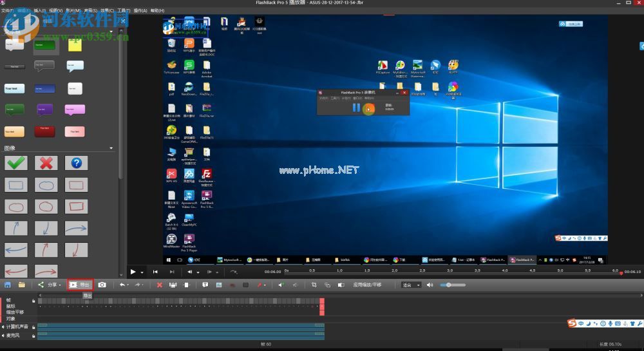
Task: Click the split/insert frames toolbar icon
Action: (x=187, y=285)
